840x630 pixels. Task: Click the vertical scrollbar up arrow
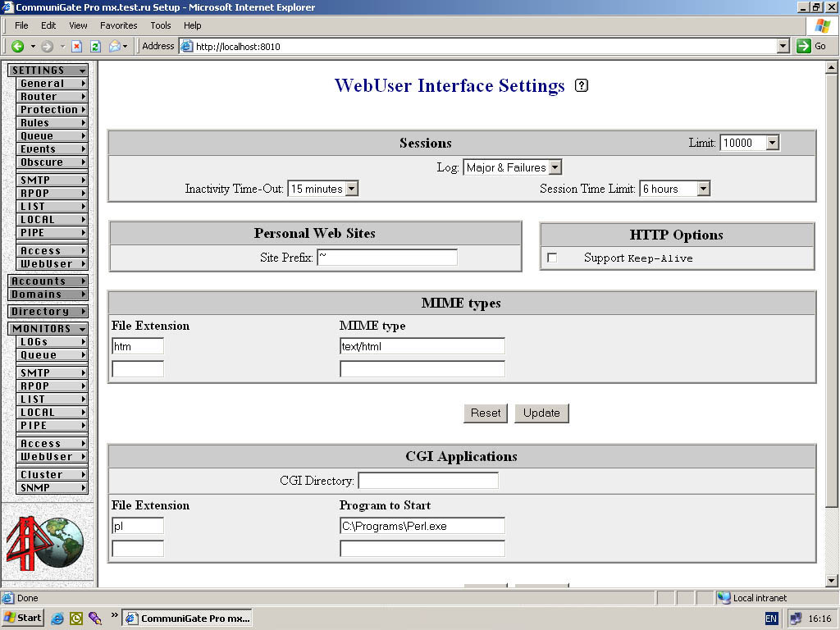pyautogui.click(x=831, y=67)
